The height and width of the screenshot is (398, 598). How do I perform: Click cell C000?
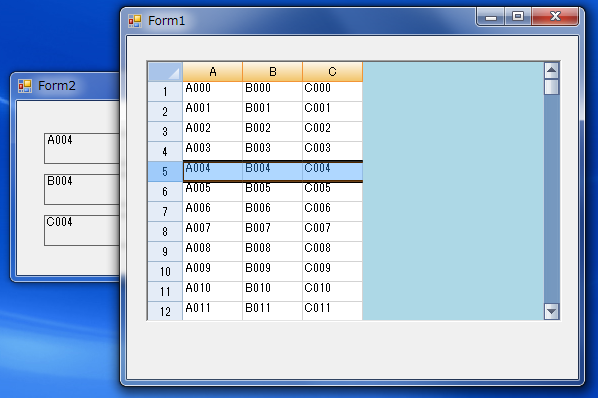[333, 91]
